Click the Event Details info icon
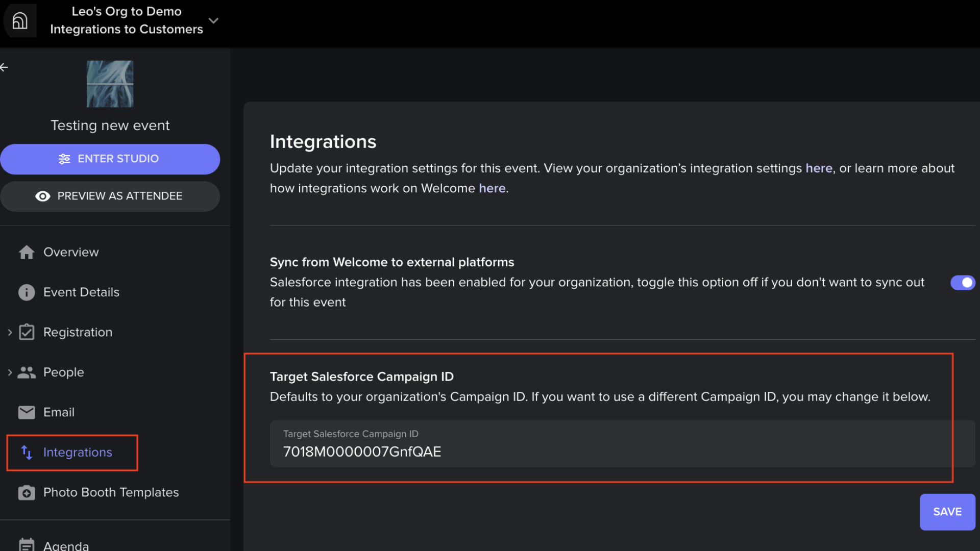This screenshot has height=551, width=980. pyautogui.click(x=27, y=292)
